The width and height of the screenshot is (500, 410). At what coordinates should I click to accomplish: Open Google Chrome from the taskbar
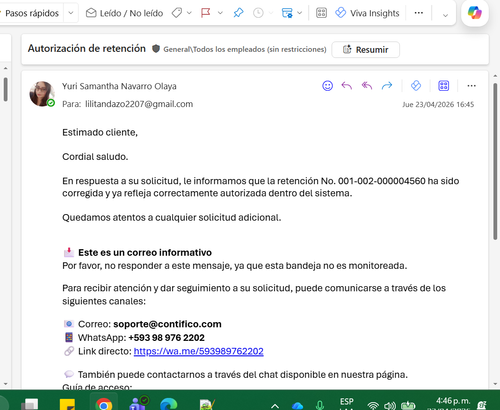[x=104, y=403]
